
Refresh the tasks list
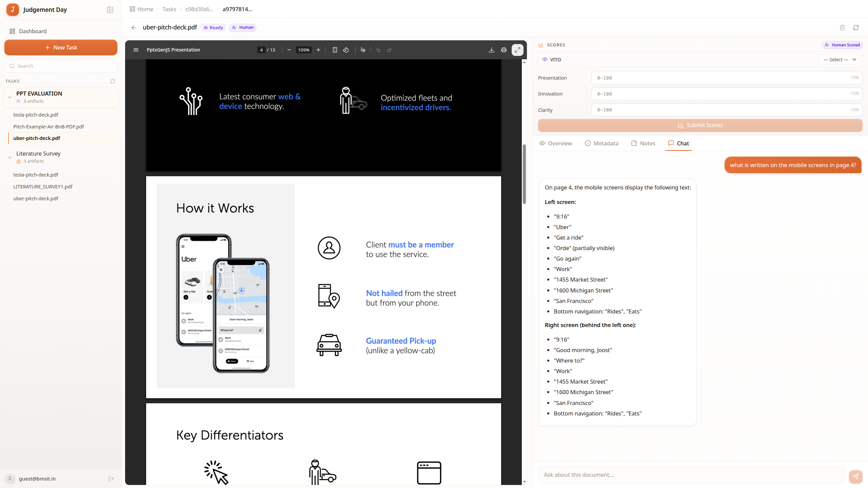click(112, 81)
